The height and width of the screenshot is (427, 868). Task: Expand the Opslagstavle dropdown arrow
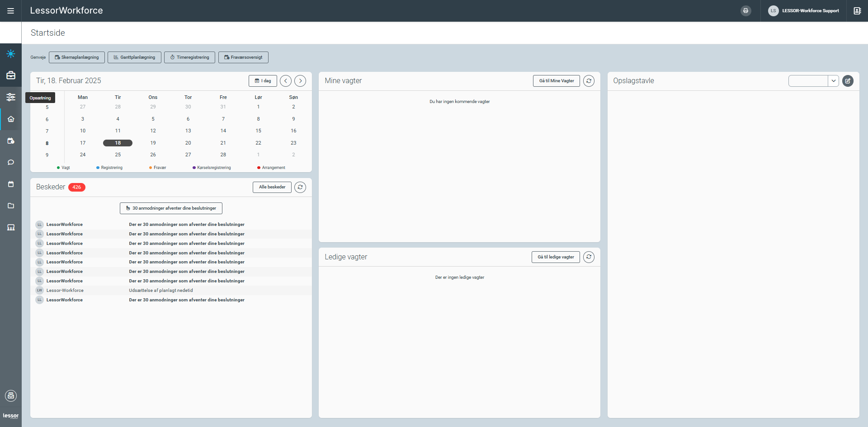point(833,81)
